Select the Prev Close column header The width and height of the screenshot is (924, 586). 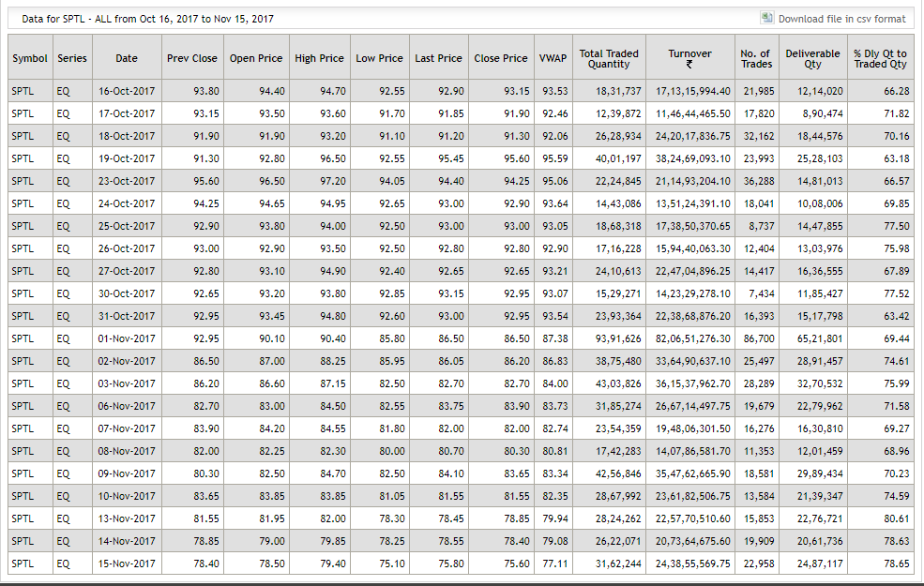tap(191, 58)
